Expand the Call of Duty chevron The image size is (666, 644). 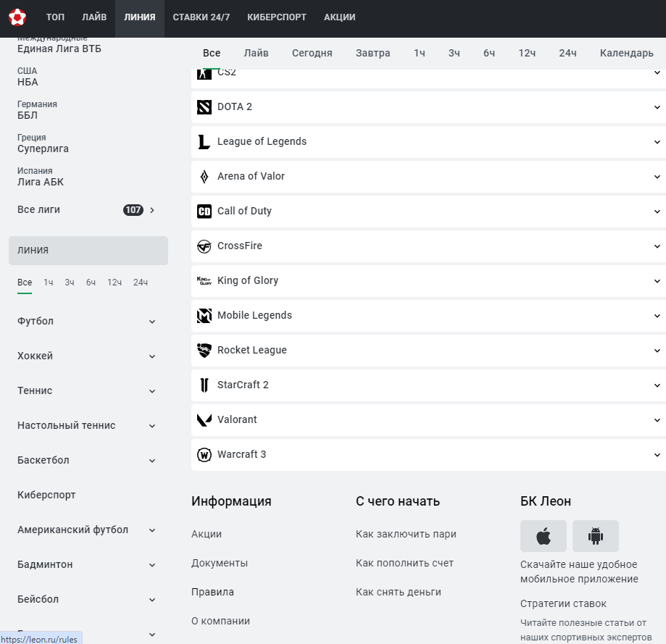(657, 212)
